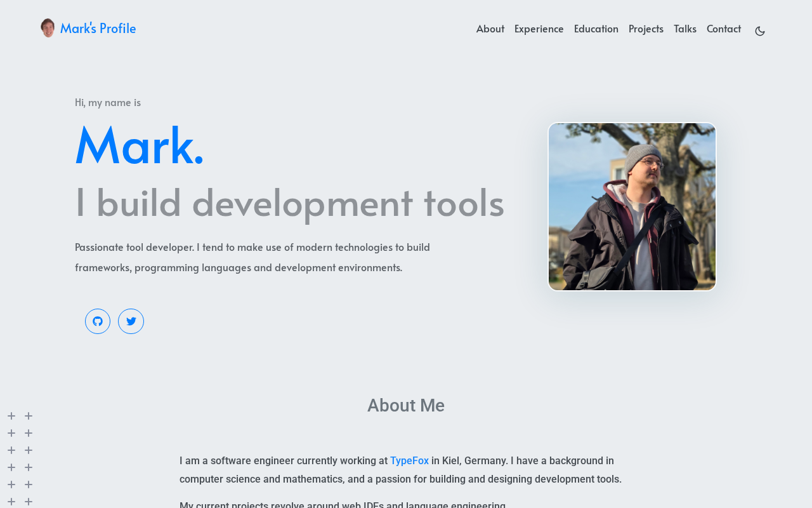This screenshot has width=812, height=508.
Task: Navigate to Projects in header
Action: tap(646, 29)
